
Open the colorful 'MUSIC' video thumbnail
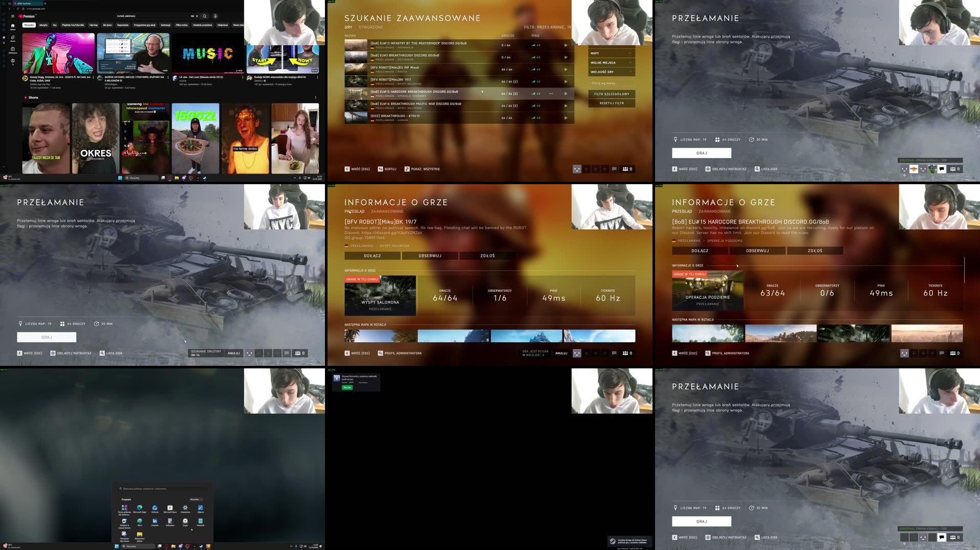(208, 53)
